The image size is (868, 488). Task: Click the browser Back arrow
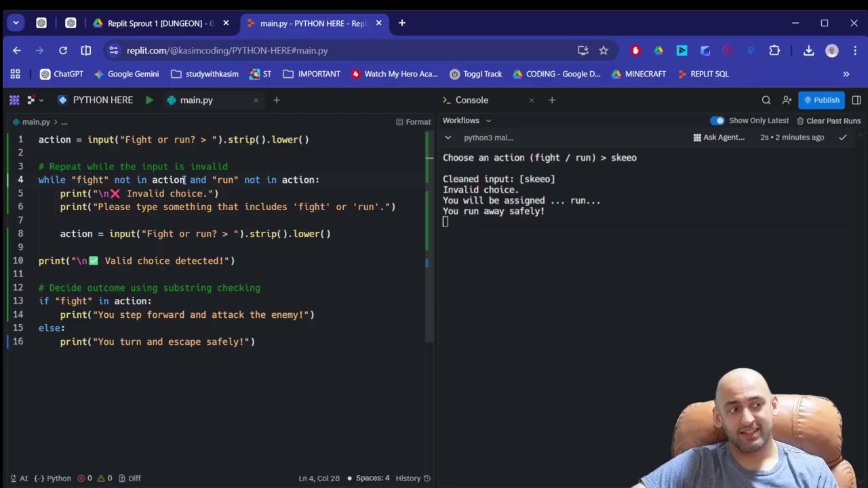(17, 50)
